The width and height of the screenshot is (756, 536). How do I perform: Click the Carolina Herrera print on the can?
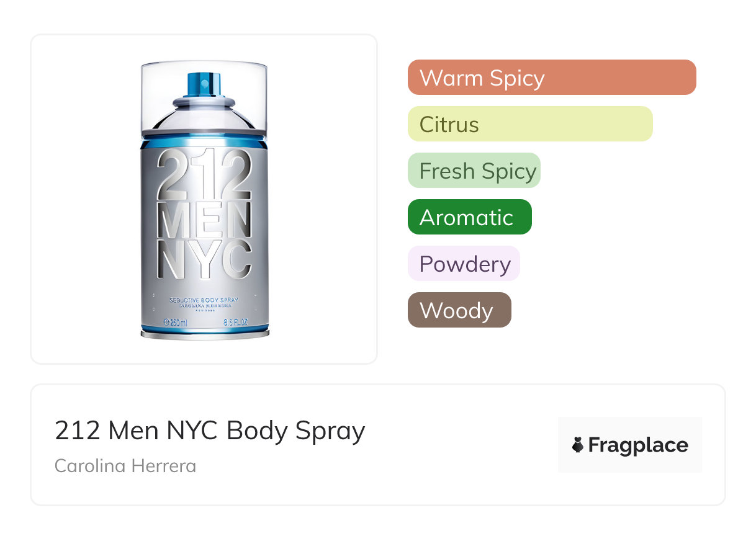click(204, 306)
